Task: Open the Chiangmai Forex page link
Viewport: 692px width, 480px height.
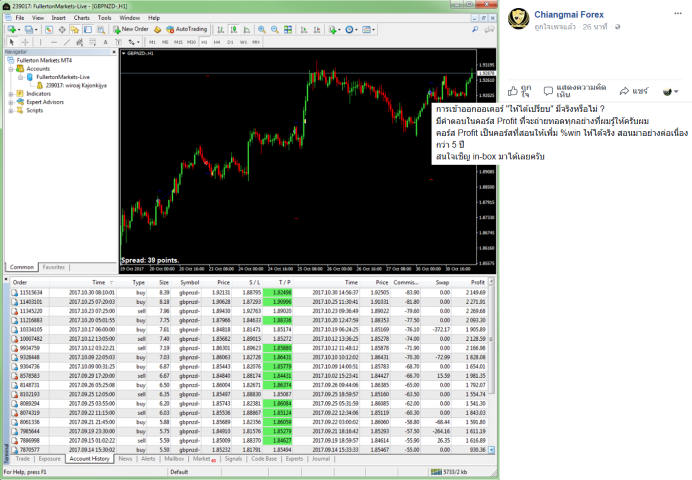Action: (569, 15)
